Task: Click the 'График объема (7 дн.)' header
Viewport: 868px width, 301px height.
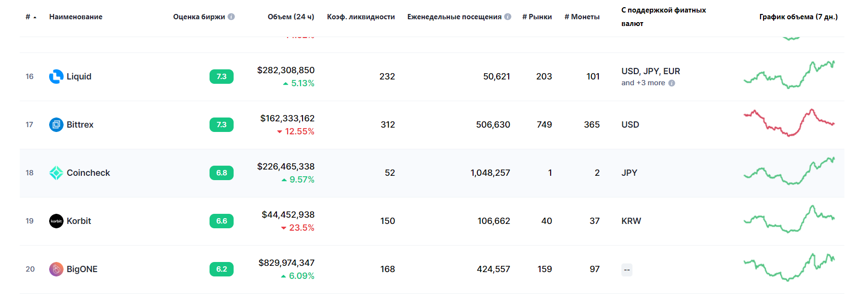Action: [799, 17]
